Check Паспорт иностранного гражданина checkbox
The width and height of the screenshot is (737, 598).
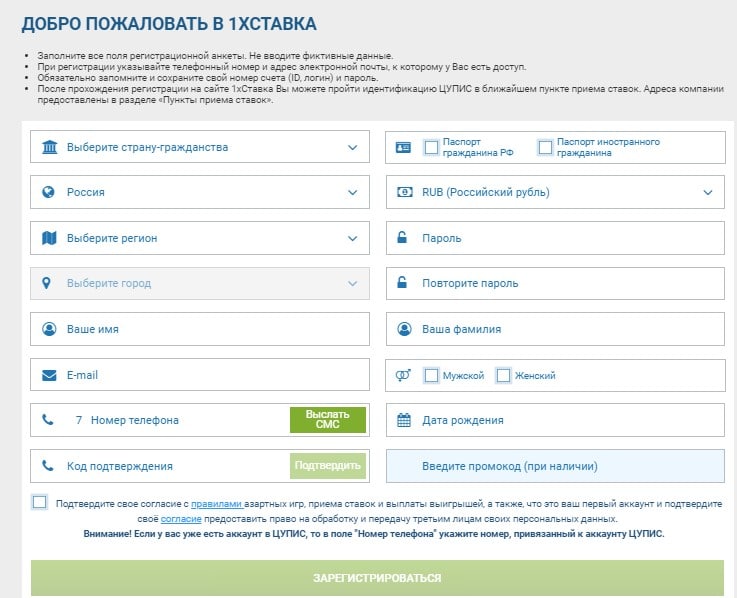(545, 147)
